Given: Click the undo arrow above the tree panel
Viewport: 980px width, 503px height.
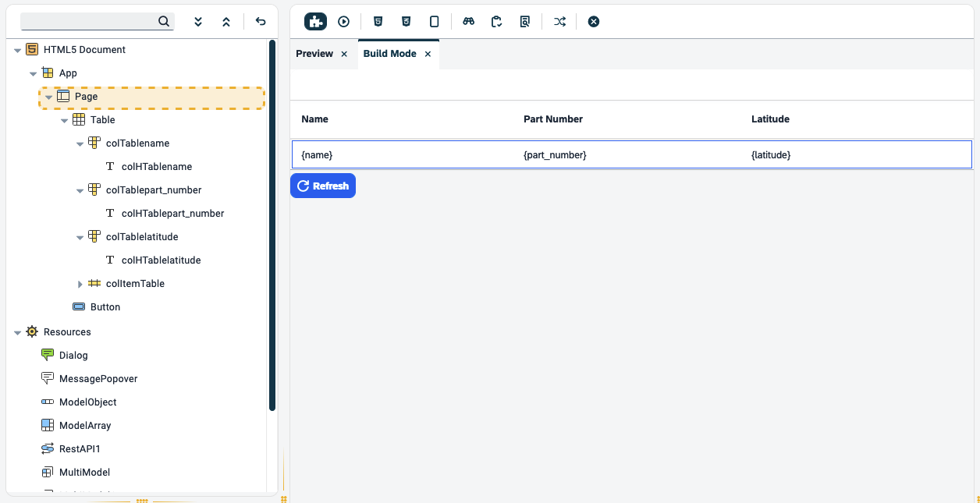Looking at the screenshot, I should tap(261, 21).
